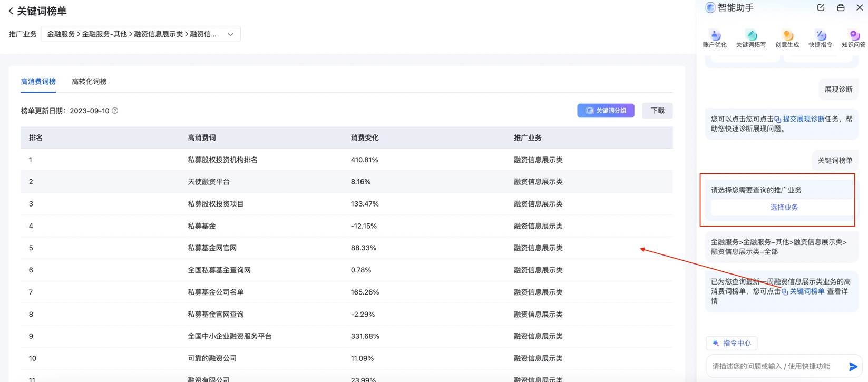Click the 消费变化 column header
868x382 pixels.
(x=365, y=138)
